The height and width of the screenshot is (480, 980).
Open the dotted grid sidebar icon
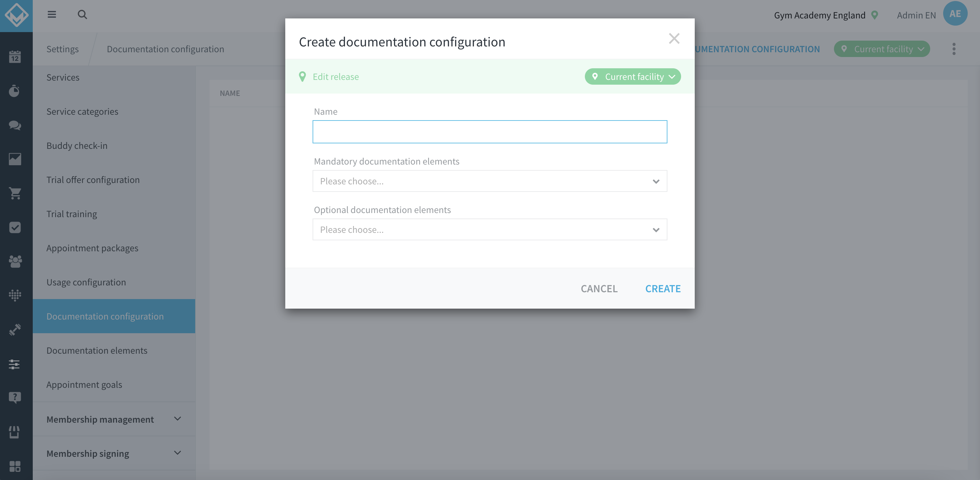pyautogui.click(x=15, y=295)
